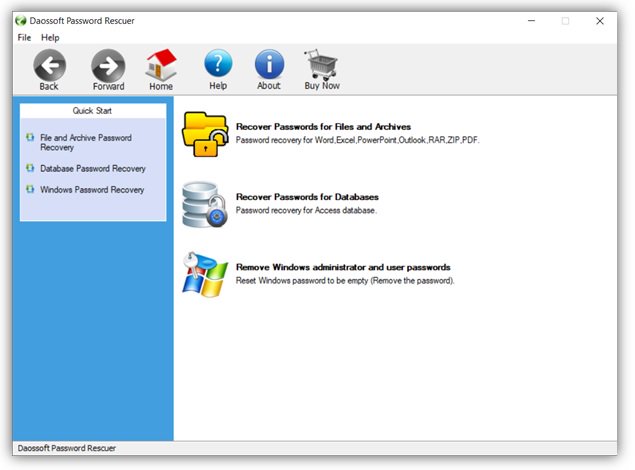
Task: Click the text 'Password recovery for Access database.'
Action: pyautogui.click(x=306, y=210)
